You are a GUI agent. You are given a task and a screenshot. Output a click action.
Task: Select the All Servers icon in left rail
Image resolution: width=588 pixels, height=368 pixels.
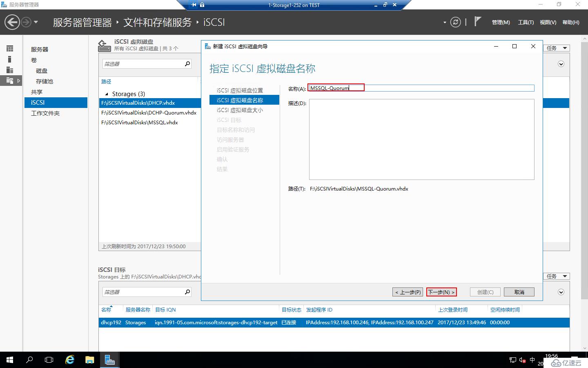click(10, 70)
